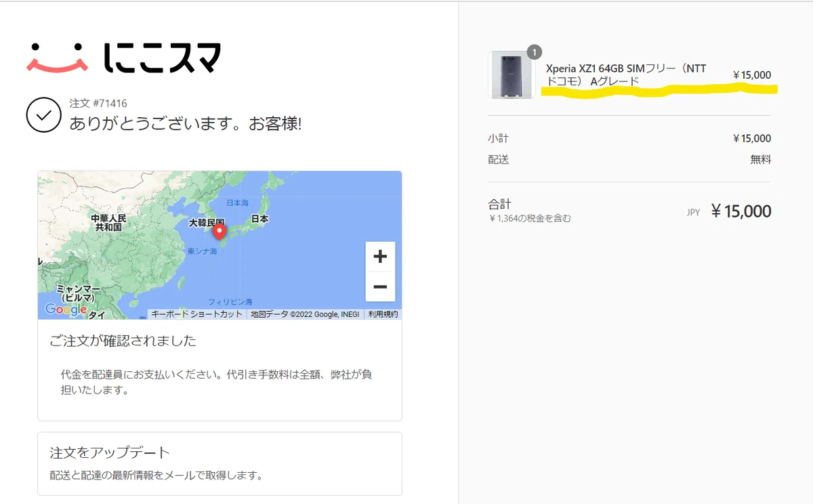Image resolution: width=813 pixels, height=504 pixels.
Task: Click the 東シナ海 label on the map
Action: pyautogui.click(x=201, y=251)
